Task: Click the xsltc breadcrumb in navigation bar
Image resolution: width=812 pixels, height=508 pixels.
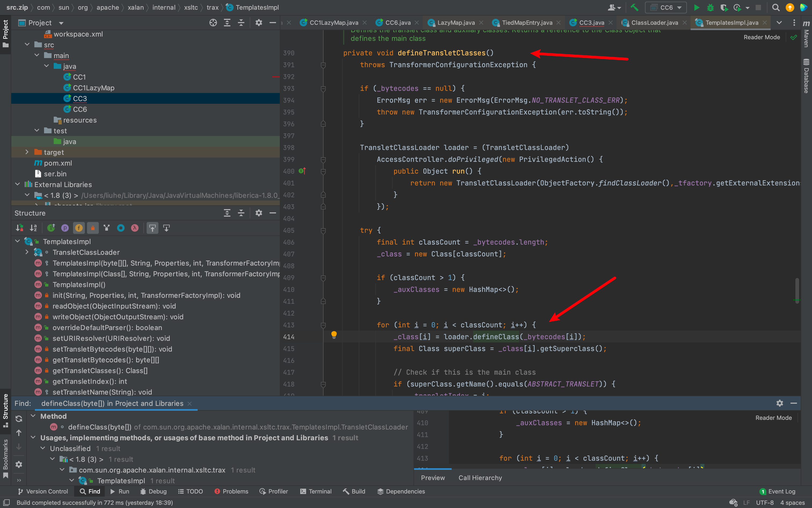Action: pos(191,8)
